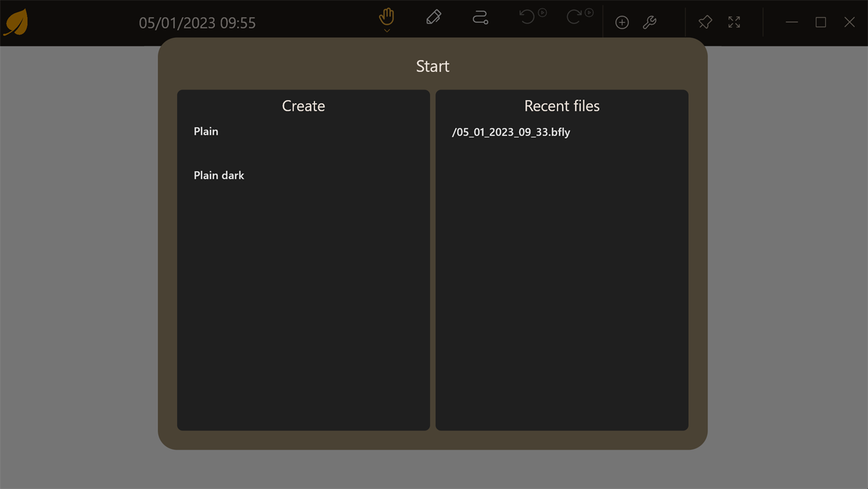This screenshot has height=489, width=868.
Task: Open settings using the wrench icon
Action: pos(649,22)
